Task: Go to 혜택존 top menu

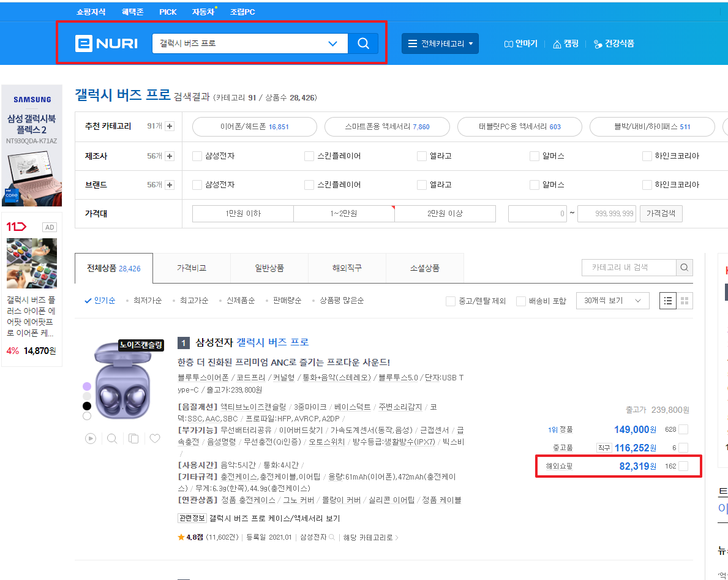Action: pos(132,12)
